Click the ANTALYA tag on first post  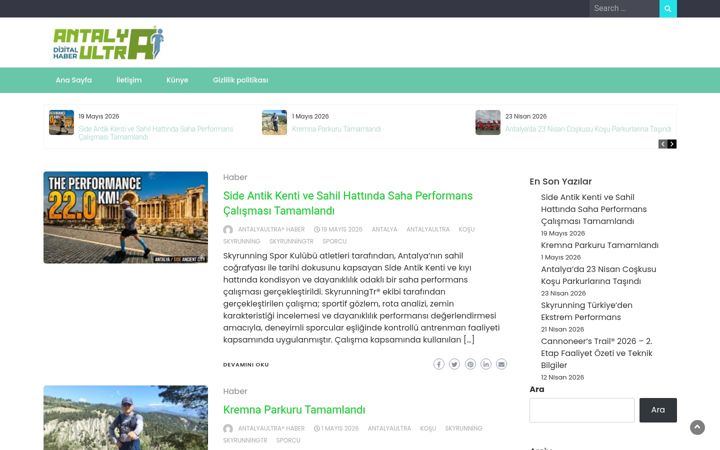click(x=384, y=230)
